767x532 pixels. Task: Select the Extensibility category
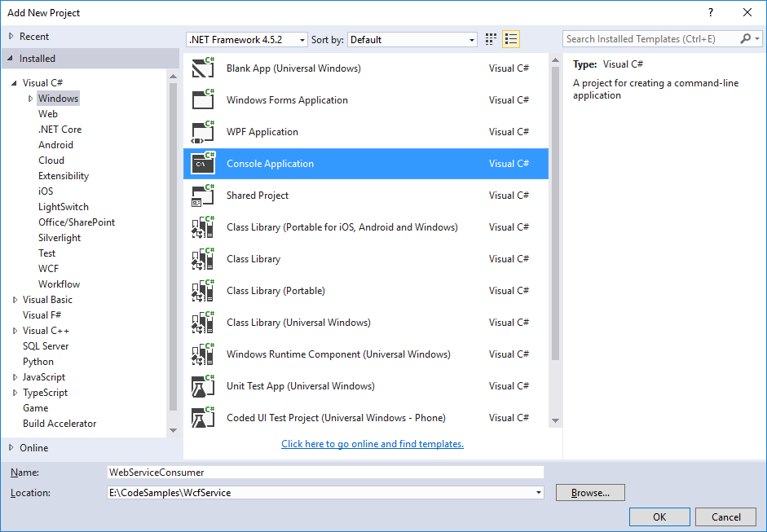click(64, 175)
